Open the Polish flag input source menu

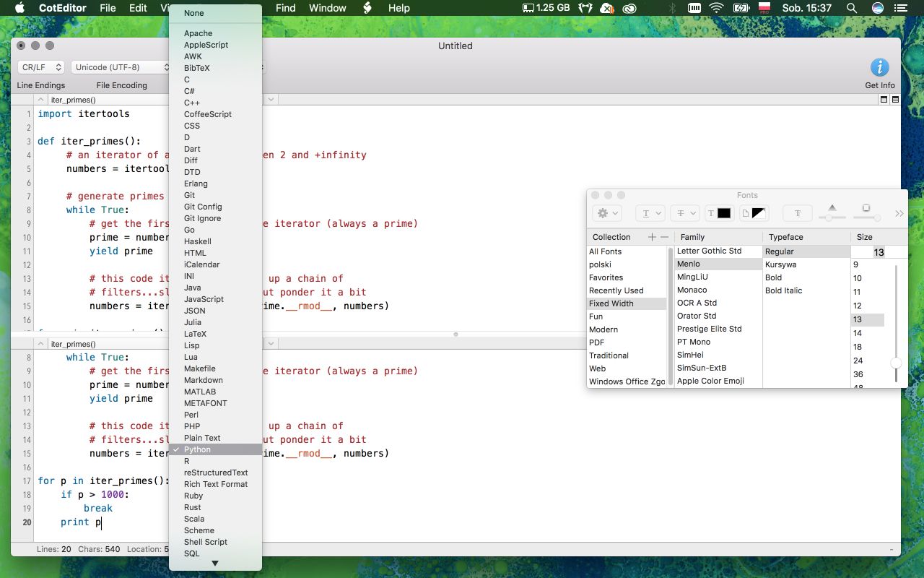coord(764,8)
